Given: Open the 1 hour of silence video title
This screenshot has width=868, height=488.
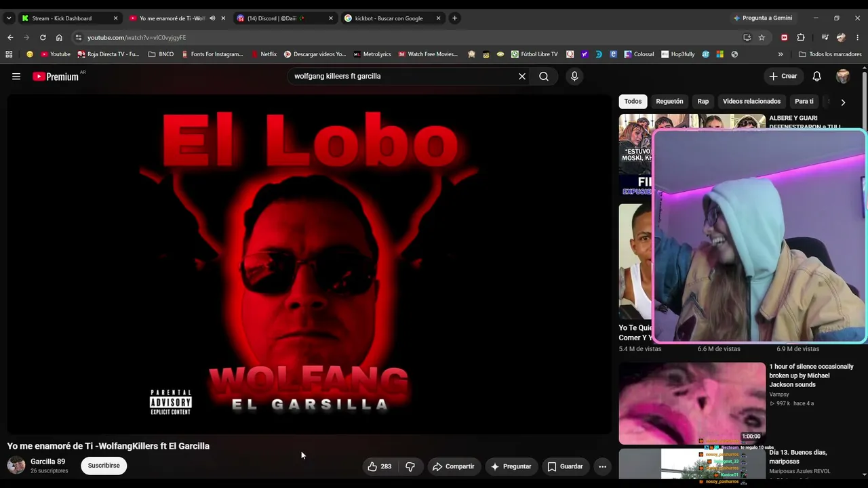Looking at the screenshot, I should point(811,375).
